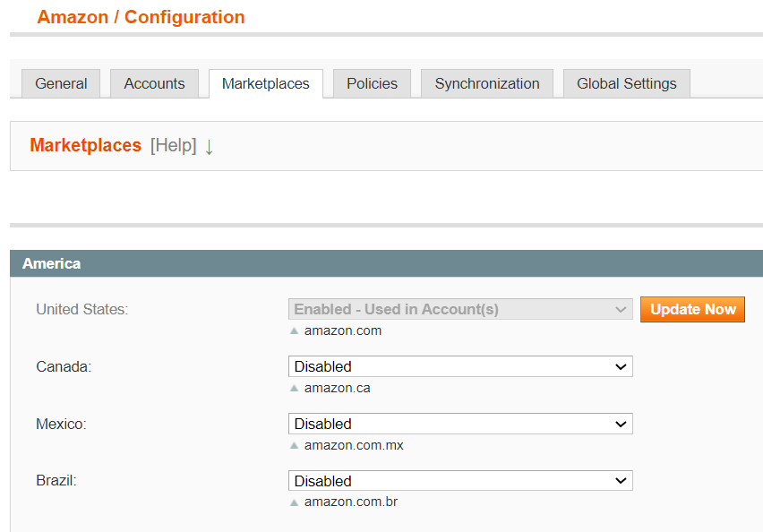Open the Policies tab

coord(372,83)
